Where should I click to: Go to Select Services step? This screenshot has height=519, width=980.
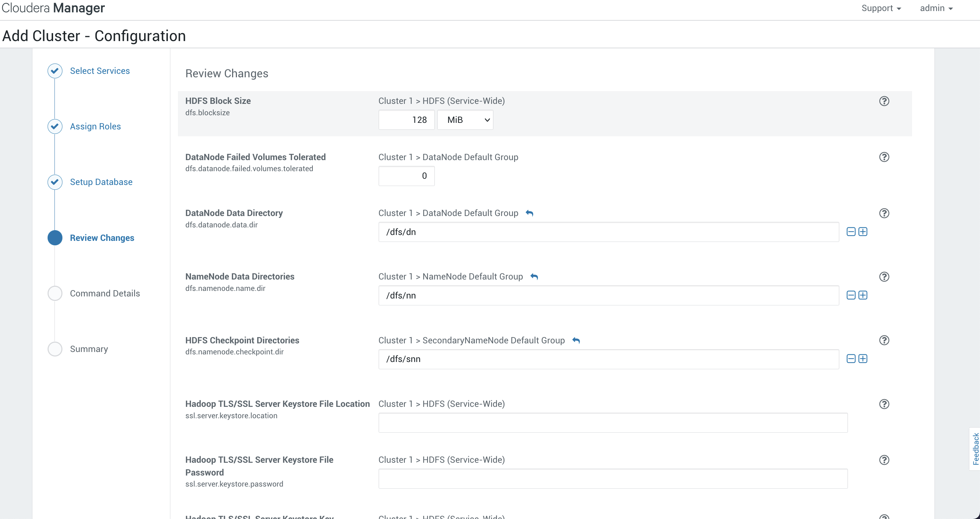pos(100,71)
